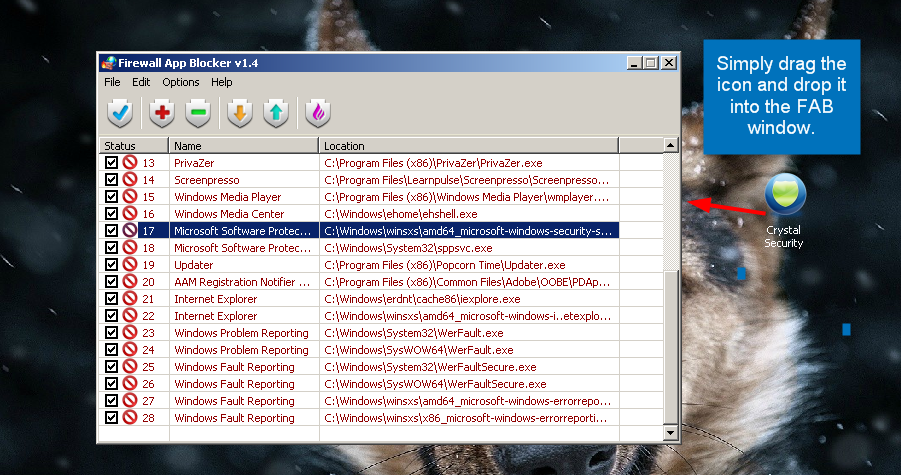The height and width of the screenshot is (475, 901).
Task: Click the iexplore.exe location path
Action: (x=422, y=299)
